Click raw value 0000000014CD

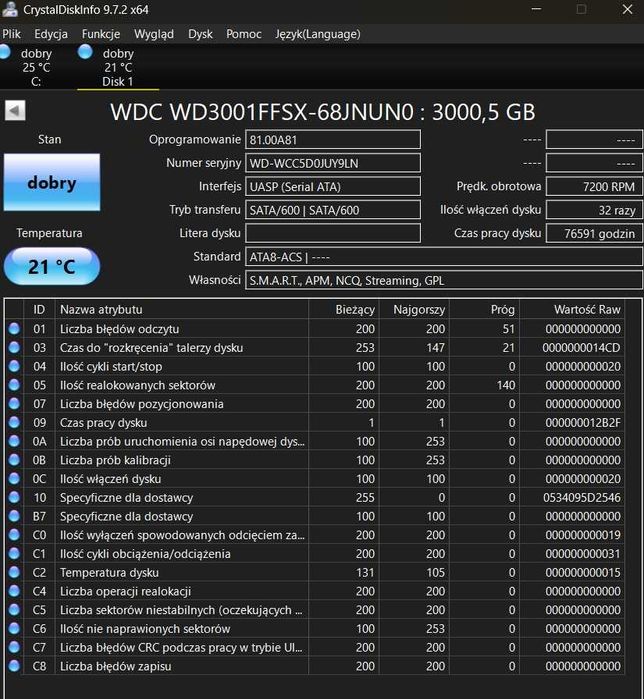coord(581,348)
